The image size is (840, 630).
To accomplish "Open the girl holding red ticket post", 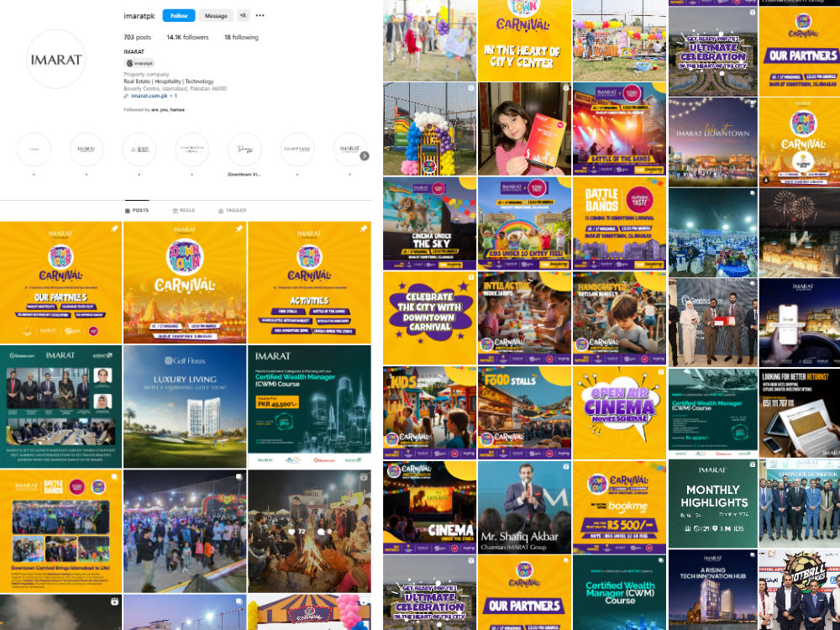I will (x=524, y=129).
